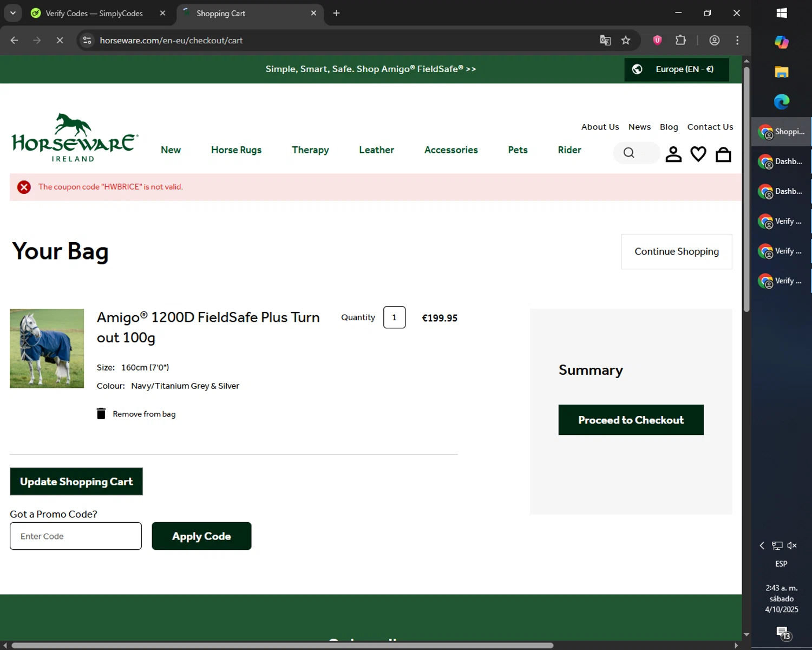Open the Windows Start button
The height and width of the screenshot is (650, 812).
click(x=782, y=13)
